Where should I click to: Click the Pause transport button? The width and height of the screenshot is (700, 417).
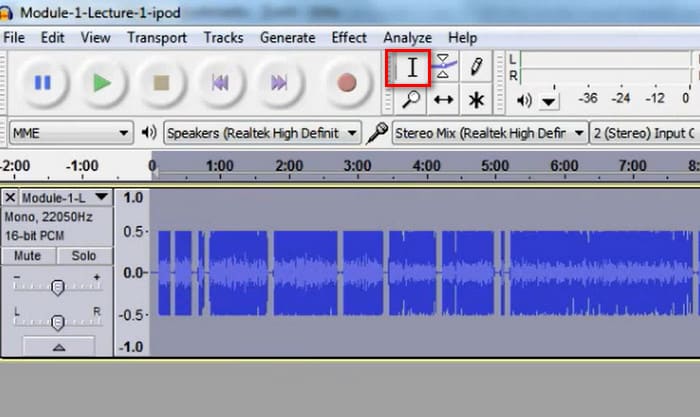(x=43, y=83)
